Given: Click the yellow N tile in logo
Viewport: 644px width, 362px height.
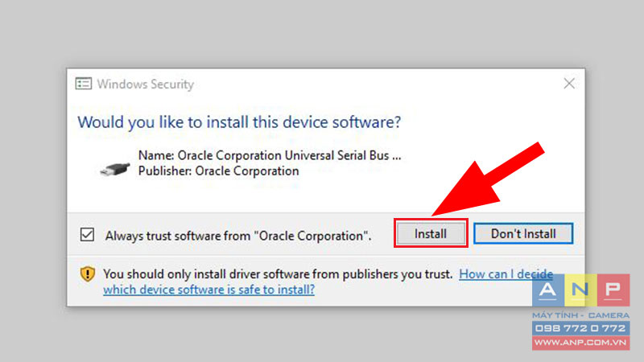Looking at the screenshot, I should pos(580,290).
